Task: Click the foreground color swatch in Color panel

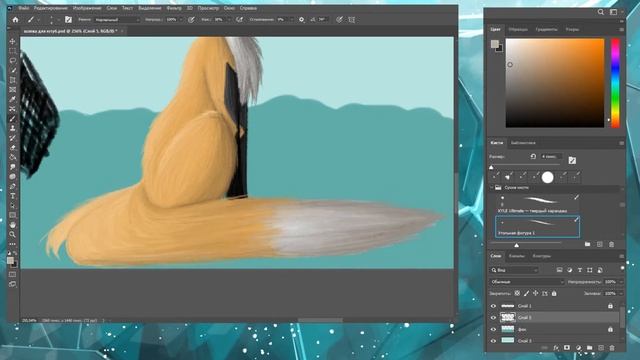Action: click(x=495, y=44)
